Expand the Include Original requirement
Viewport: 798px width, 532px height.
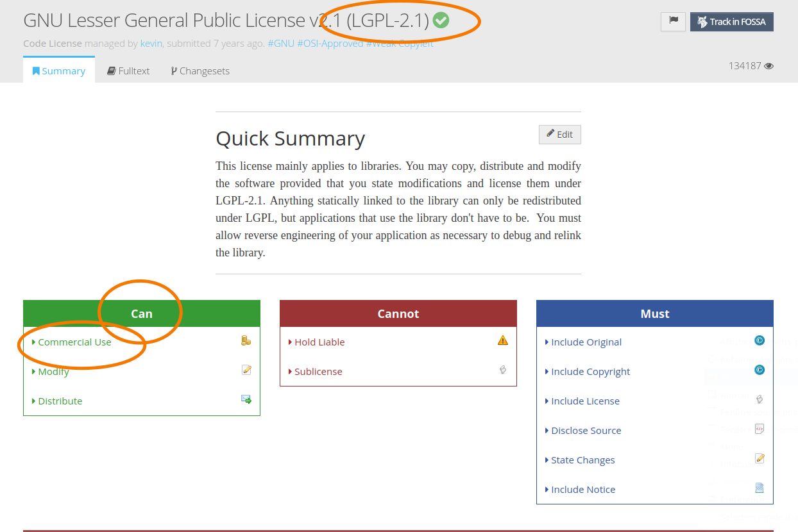pos(584,342)
